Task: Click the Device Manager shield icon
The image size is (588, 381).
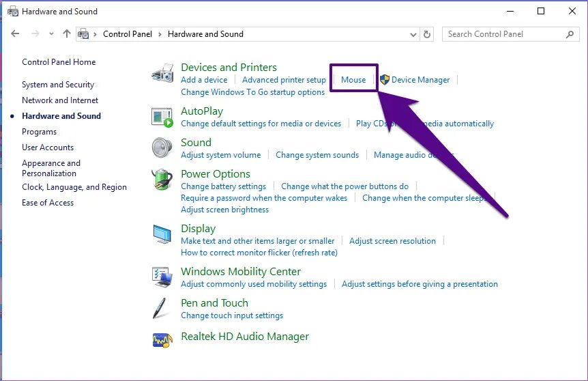Action: tap(384, 80)
